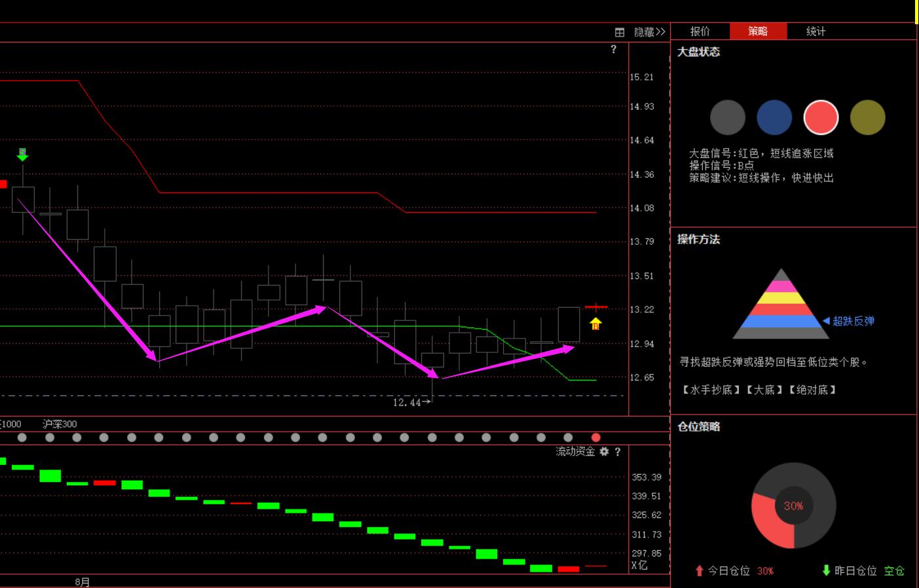This screenshot has height=588, width=919.
Task: Click the 今日仓位 30% value
Action: click(765, 571)
